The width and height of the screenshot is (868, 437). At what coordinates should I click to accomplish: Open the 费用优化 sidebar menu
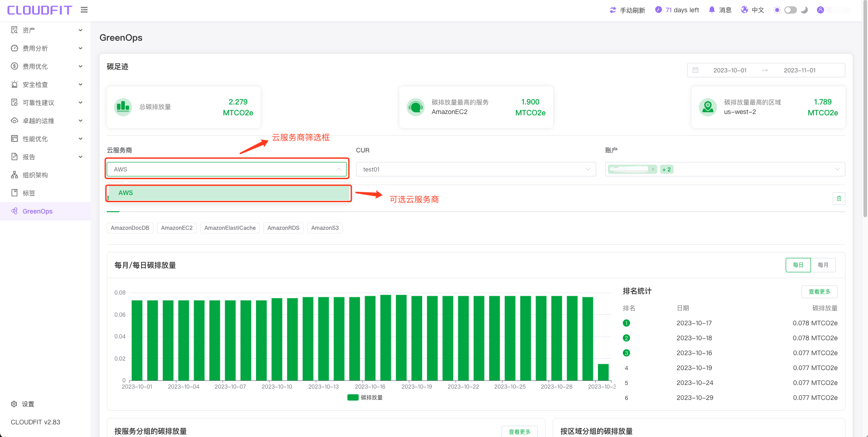(x=45, y=66)
